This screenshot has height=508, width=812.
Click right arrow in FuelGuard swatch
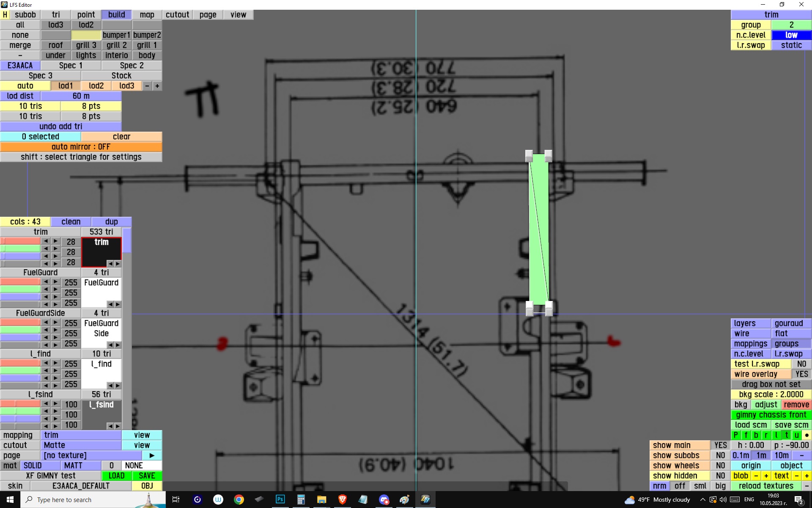118,304
